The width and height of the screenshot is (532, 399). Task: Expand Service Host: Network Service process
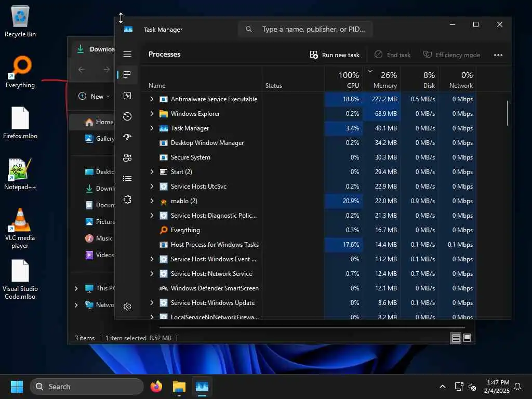[152, 273]
